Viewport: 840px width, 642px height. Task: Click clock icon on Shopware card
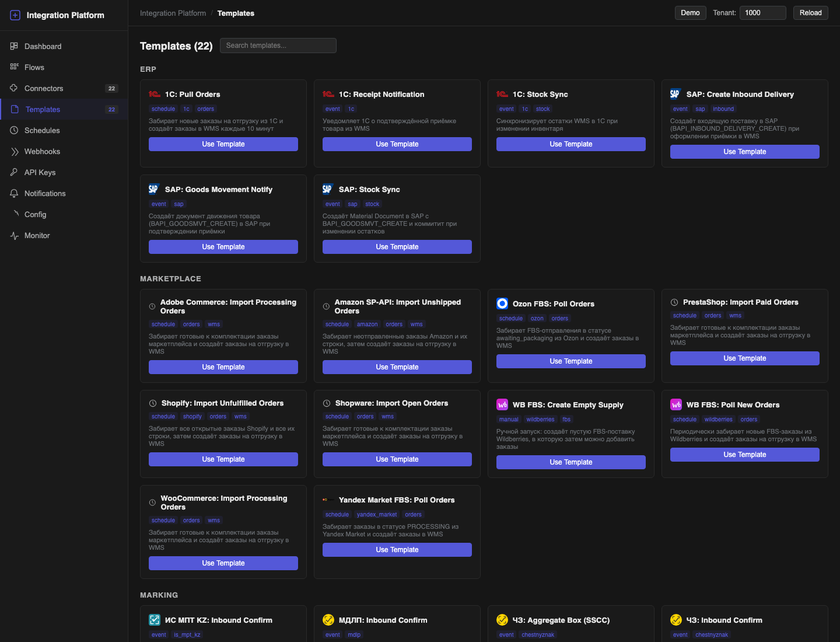(x=327, y=403)
